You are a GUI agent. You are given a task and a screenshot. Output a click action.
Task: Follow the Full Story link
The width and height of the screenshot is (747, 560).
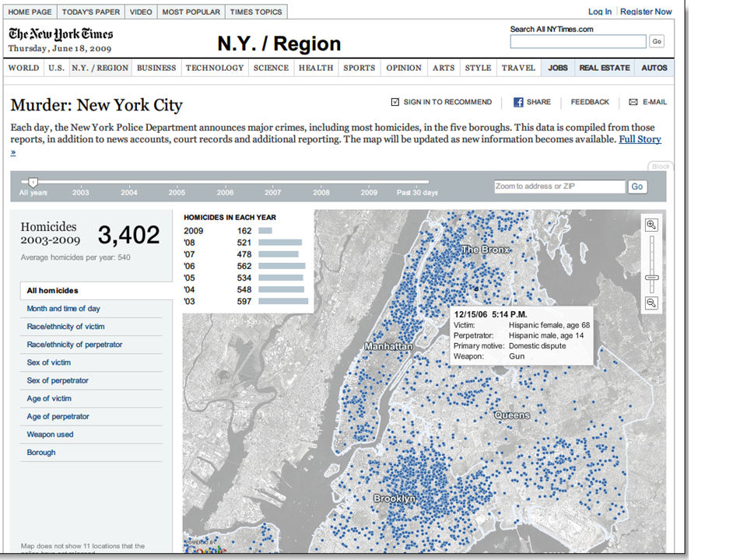tap(640, 139)
